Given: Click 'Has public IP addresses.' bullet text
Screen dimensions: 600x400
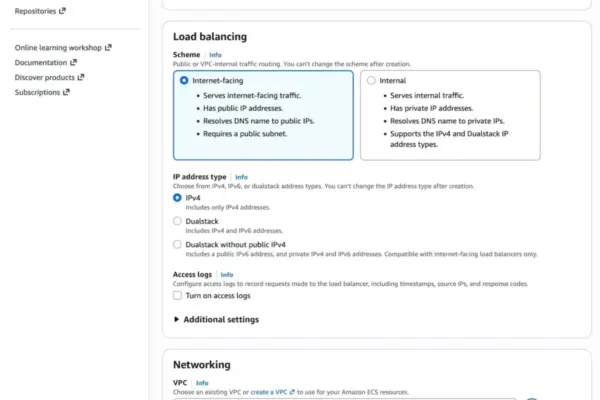Looking at the screenshot, I should click(243, 108).
